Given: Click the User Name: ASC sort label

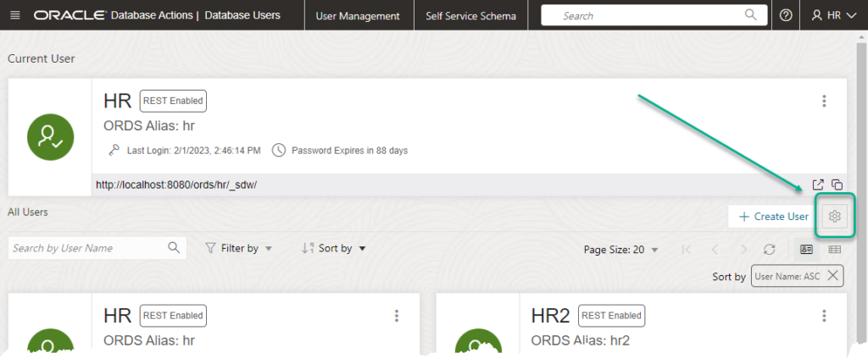Looking at the screenshot, I should tap(787, 275).
